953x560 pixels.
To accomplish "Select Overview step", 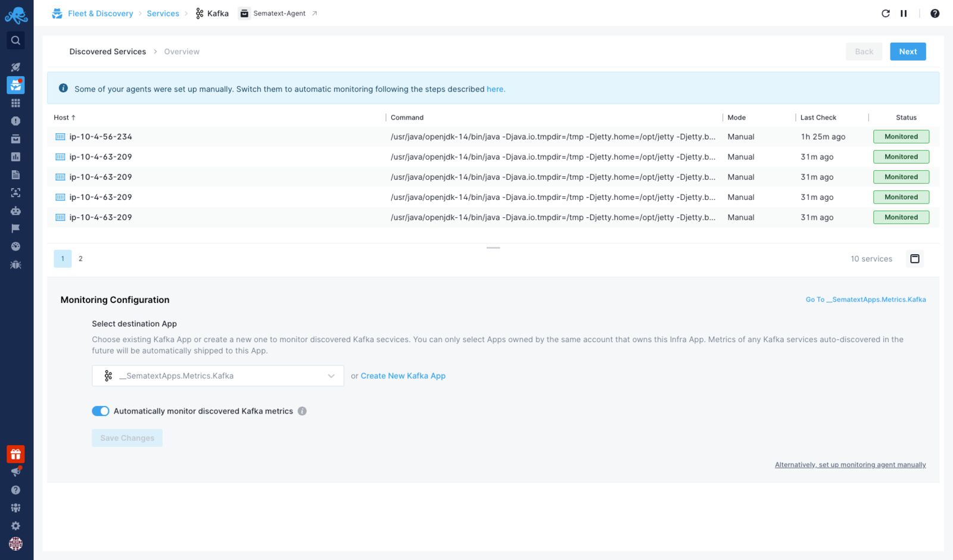I will pyautogui.click(x=182, y=51).
